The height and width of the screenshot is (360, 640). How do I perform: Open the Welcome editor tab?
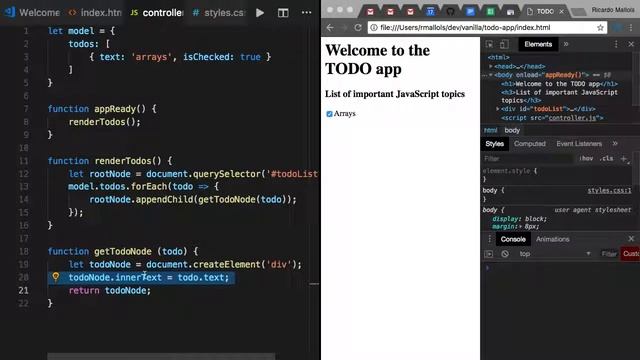coord(32,13)
